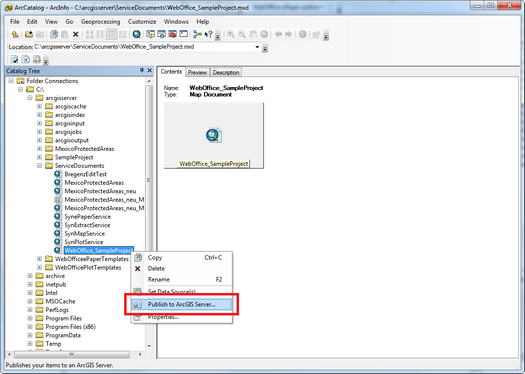Pin the Catalog Tree panel
The image size is (525, 374).
click(142, 70)
